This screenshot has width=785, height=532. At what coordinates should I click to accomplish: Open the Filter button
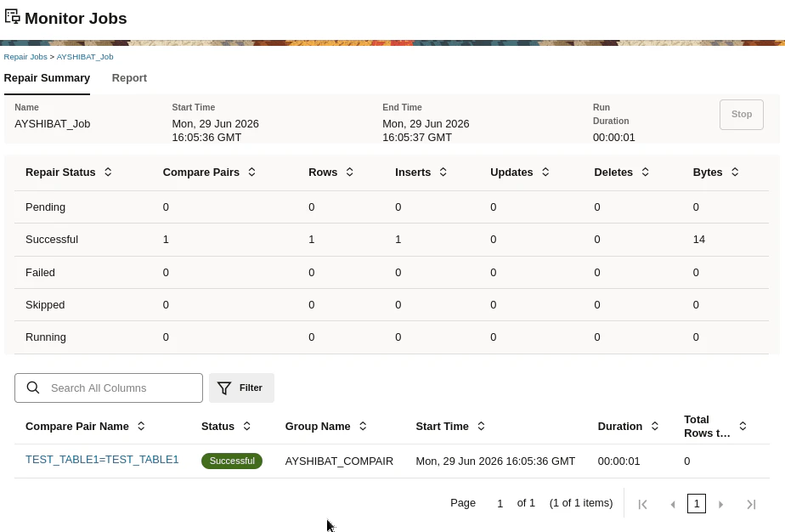[x=241, y=388]
